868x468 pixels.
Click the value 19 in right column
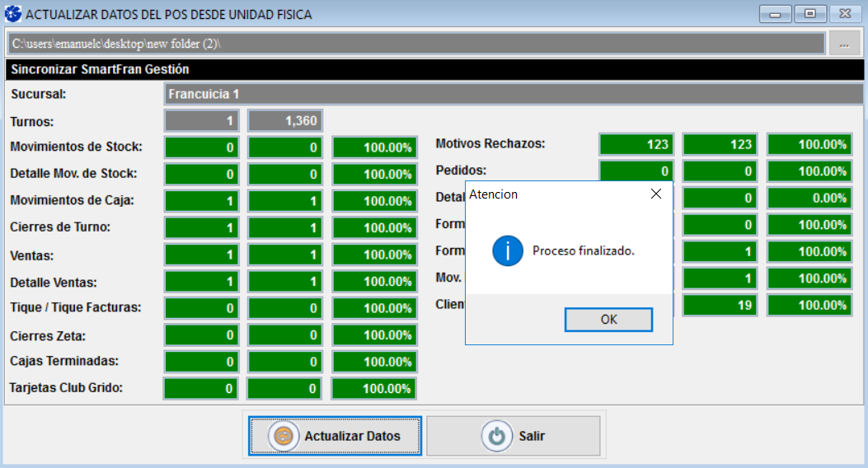[720, 306]
